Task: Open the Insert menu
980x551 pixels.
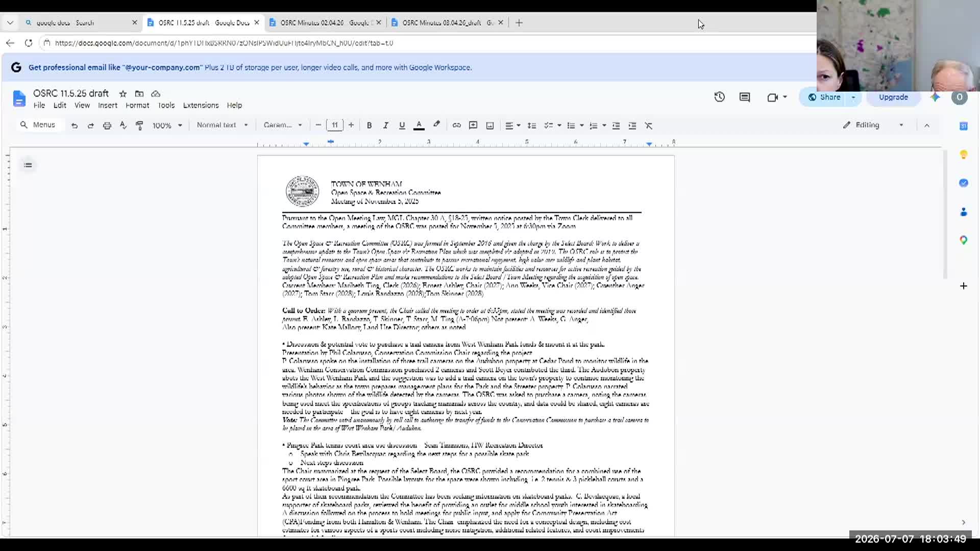Action: click(x=108, y=106)
